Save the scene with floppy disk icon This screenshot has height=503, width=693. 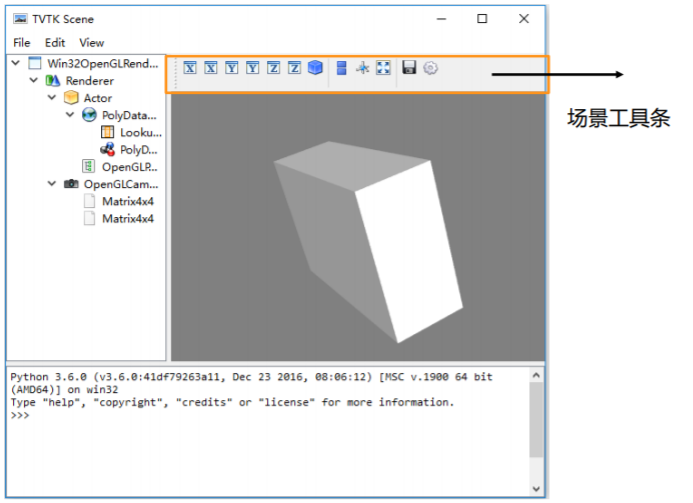tap(409, 68)
